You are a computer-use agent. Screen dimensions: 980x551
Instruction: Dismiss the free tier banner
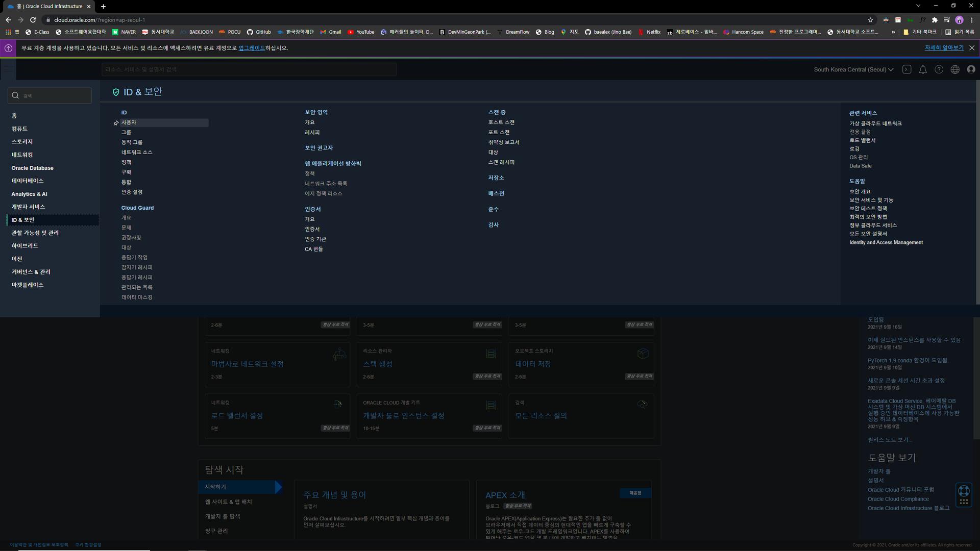(x=972, y=48)
